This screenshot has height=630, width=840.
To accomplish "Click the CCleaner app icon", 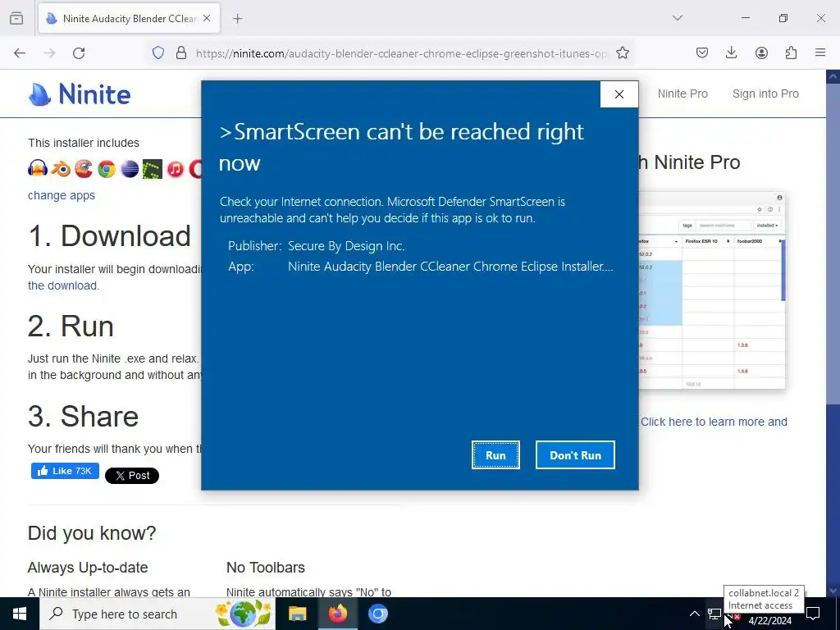I will point(84,169).
